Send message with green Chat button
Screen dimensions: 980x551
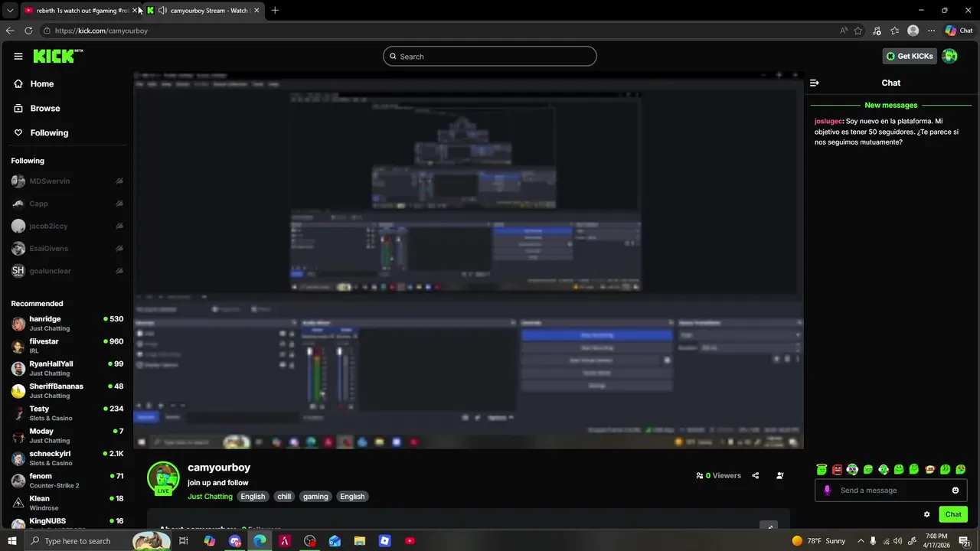[x=953, y=514]
